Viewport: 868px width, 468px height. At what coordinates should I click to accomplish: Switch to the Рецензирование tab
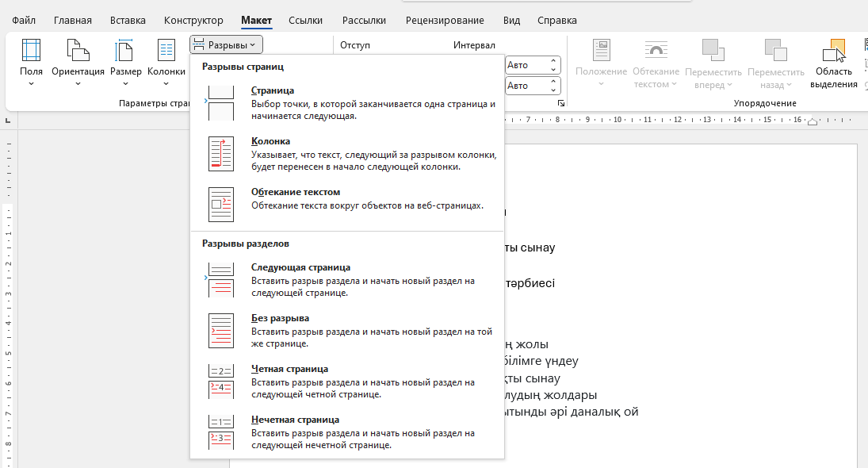445,21
